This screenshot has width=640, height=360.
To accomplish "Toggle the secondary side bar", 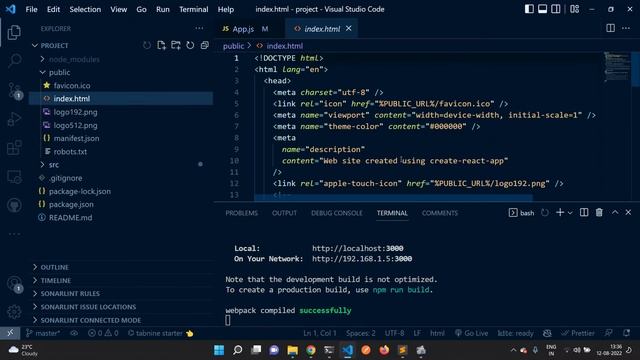I will tap(556, 9).
